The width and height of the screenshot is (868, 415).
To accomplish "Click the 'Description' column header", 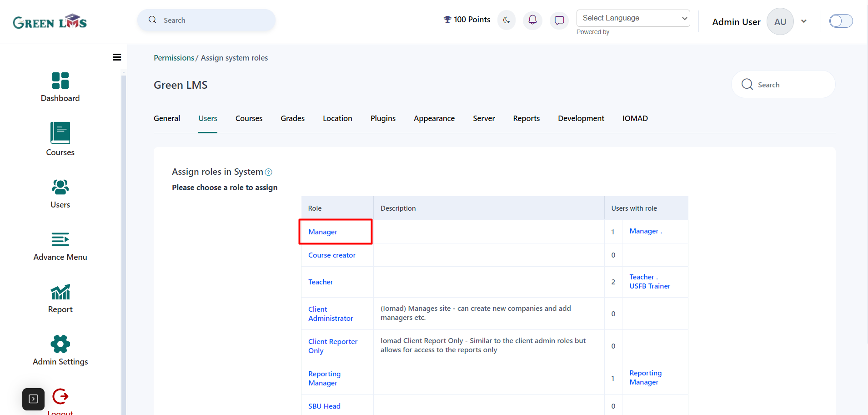I will (398, 208).
